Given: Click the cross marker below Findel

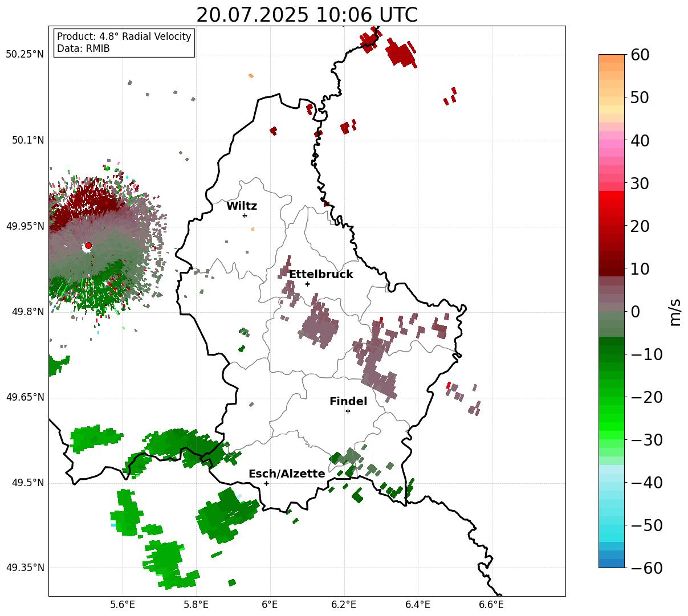Looking at the screenshot, I should tap(348, 411).
